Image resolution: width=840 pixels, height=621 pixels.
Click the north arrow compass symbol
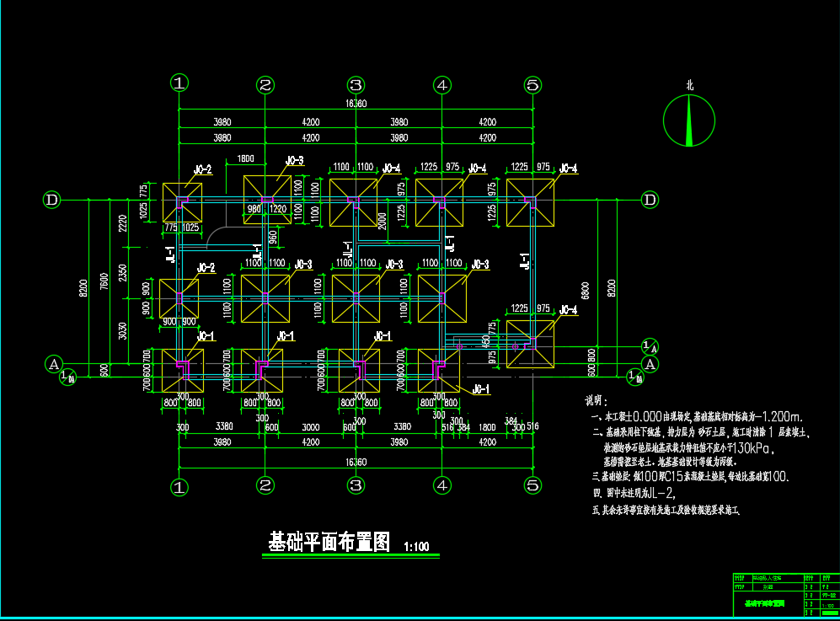[689, 120]
